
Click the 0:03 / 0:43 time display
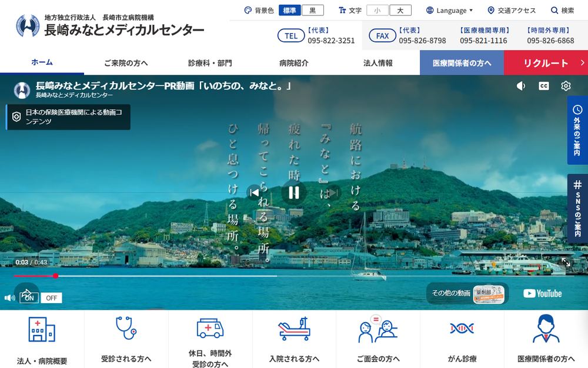31,262
